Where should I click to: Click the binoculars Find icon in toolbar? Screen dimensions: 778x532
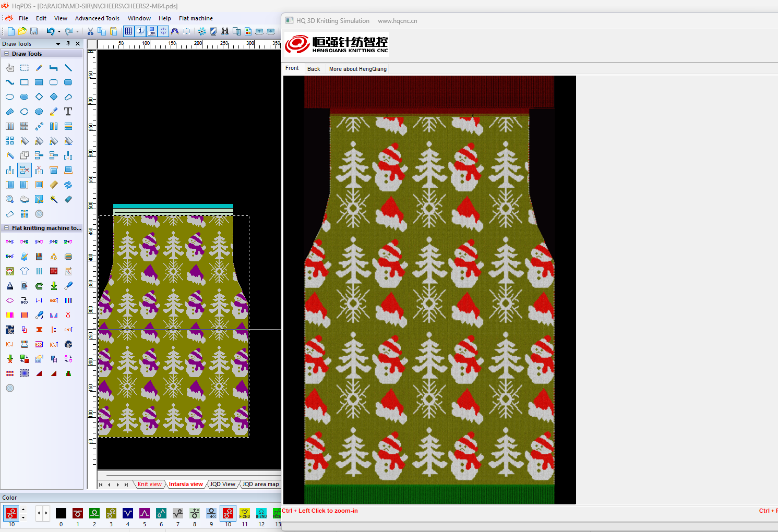click(225, 31)
